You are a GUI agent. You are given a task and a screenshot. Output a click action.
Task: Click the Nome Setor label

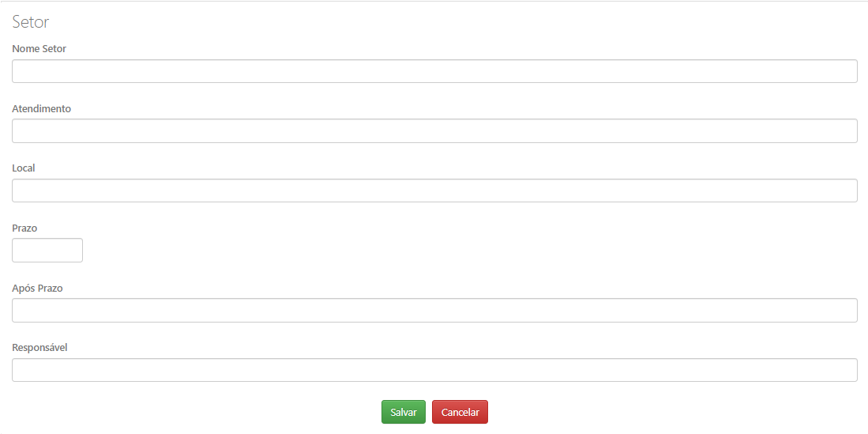click(39, 49)
